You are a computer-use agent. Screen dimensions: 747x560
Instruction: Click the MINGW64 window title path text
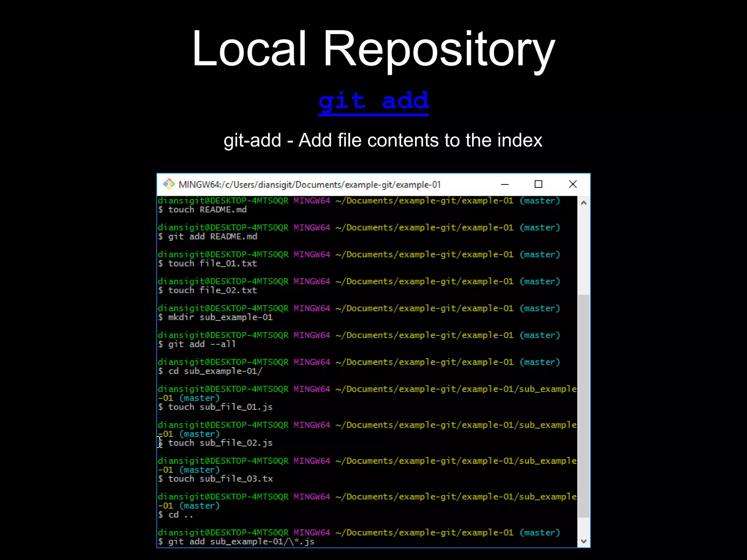click(309, 185)
